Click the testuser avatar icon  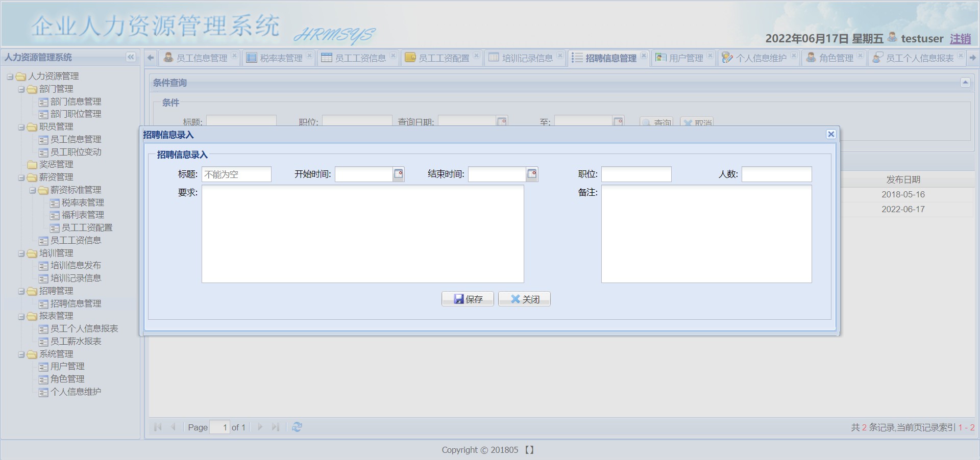892,37
